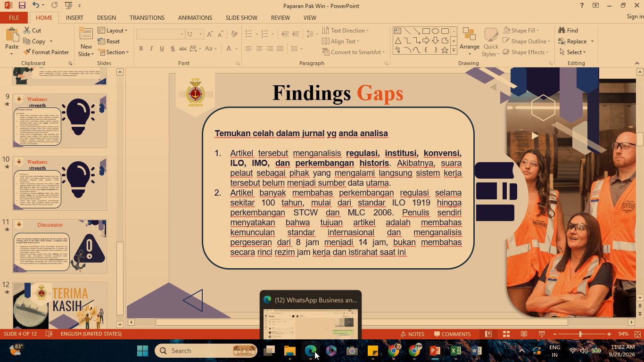Viewport: 644px width, 362px height.
Task: Expand the Layout dropdown
Action: click(x=113, y=31)
